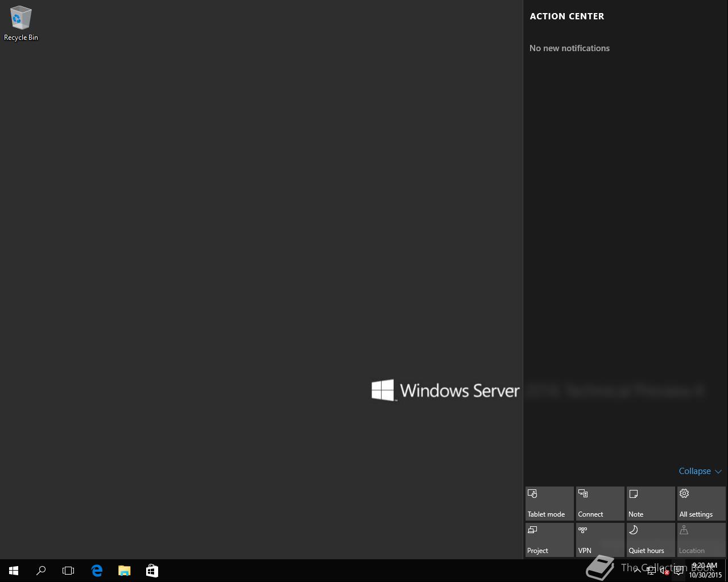Click the network tray icon

point(651,571)
